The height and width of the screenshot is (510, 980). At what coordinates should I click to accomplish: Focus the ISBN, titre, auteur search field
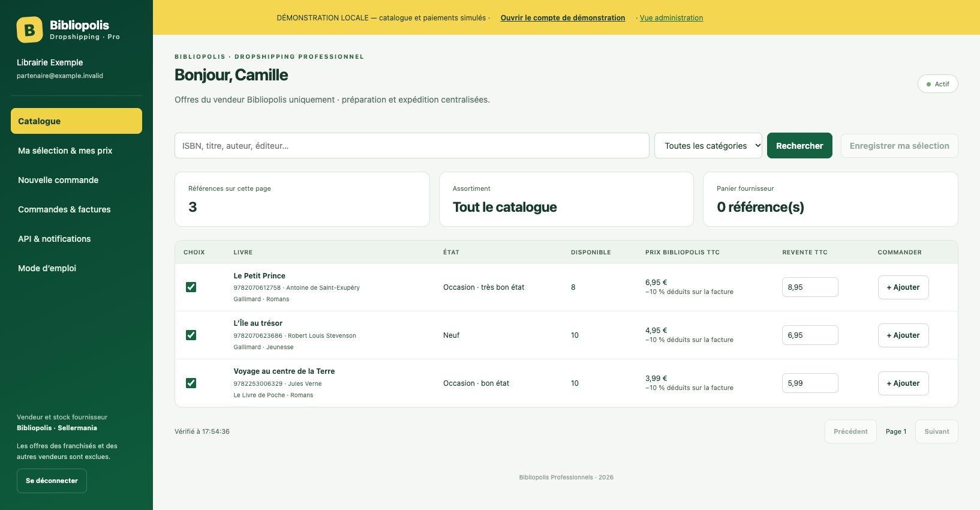412,146
